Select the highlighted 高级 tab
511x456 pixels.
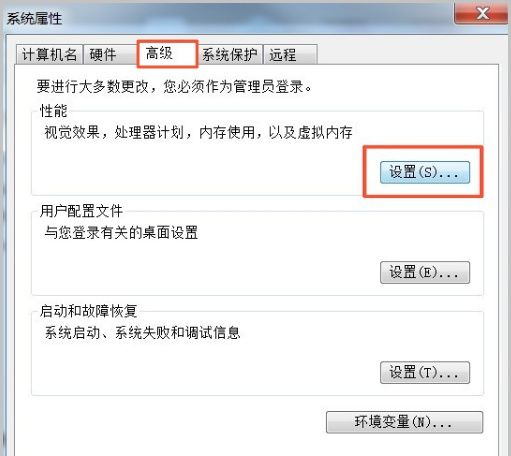(x=167, y=53)
